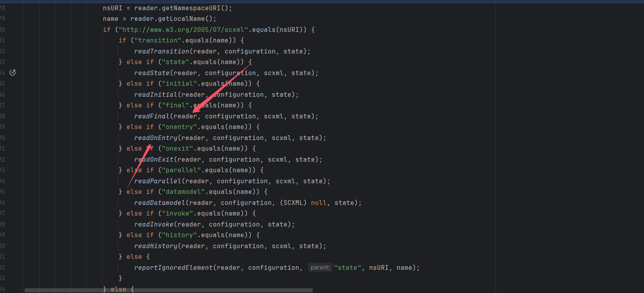Click the "onexit" string literal
The height and width of the screenshot is (293, 644).
pos(177,149)
